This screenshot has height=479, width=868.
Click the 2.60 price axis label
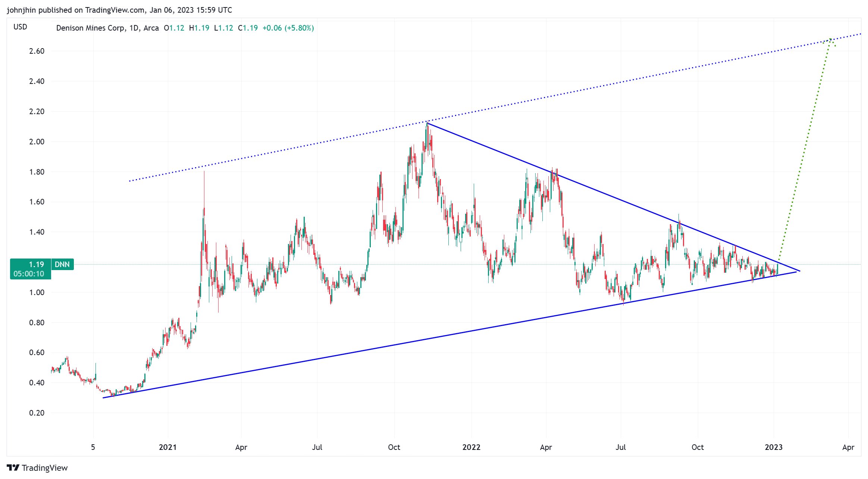(37, 51)
